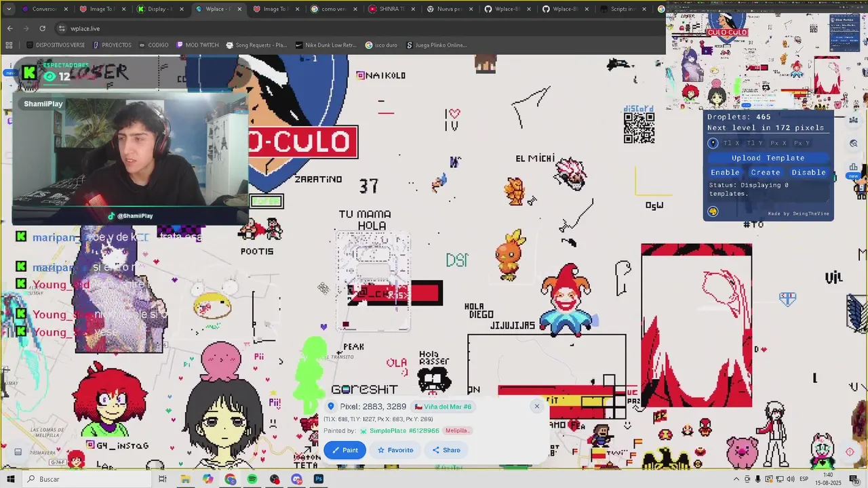
Task: Open the bookmarks apps grid icon
Action: 9,45
